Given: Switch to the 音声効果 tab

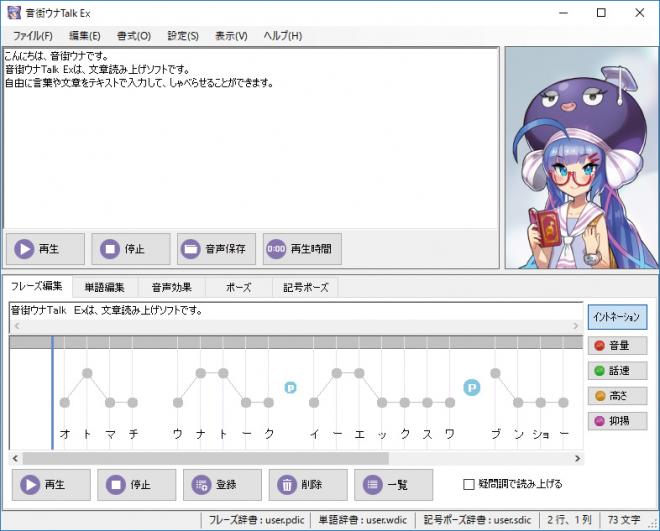Looking at the screenshot, I should point(172,288).
